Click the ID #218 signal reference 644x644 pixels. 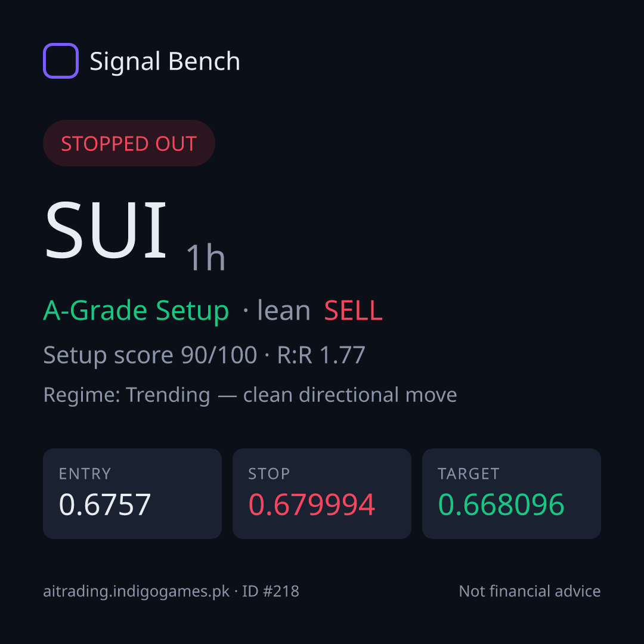270,591
